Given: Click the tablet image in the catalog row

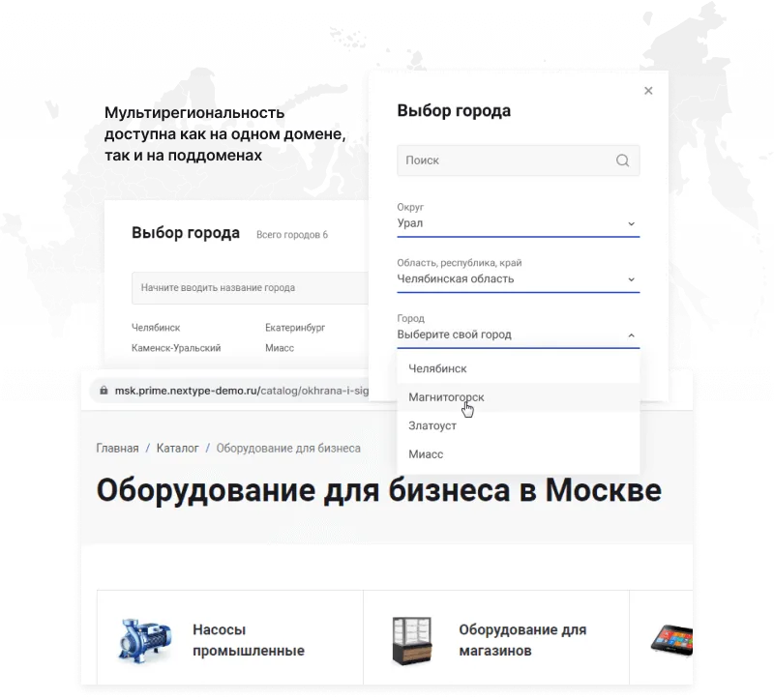Looking at the screenshot, I should [672, 638].
